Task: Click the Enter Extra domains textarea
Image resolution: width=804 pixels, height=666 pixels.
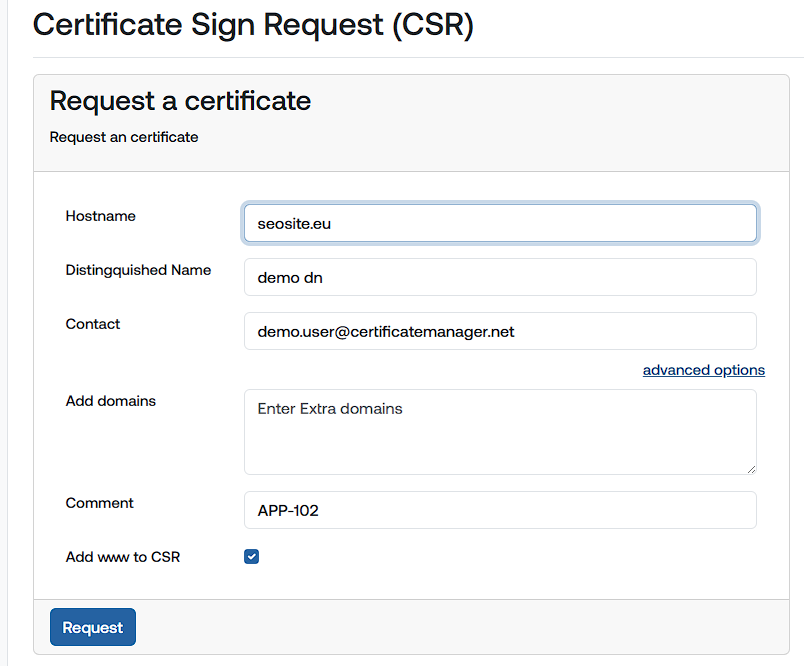Action: [x=500, y=431]
